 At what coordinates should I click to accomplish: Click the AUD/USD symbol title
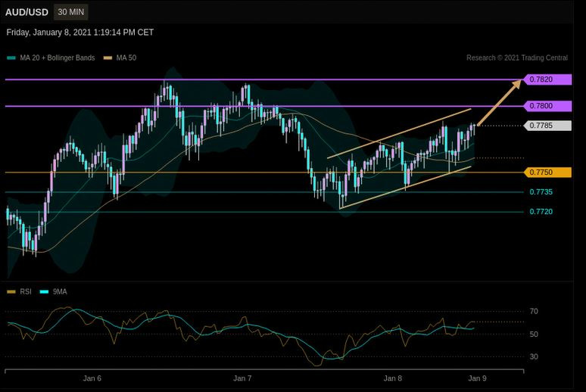click(x=27, y=12)
